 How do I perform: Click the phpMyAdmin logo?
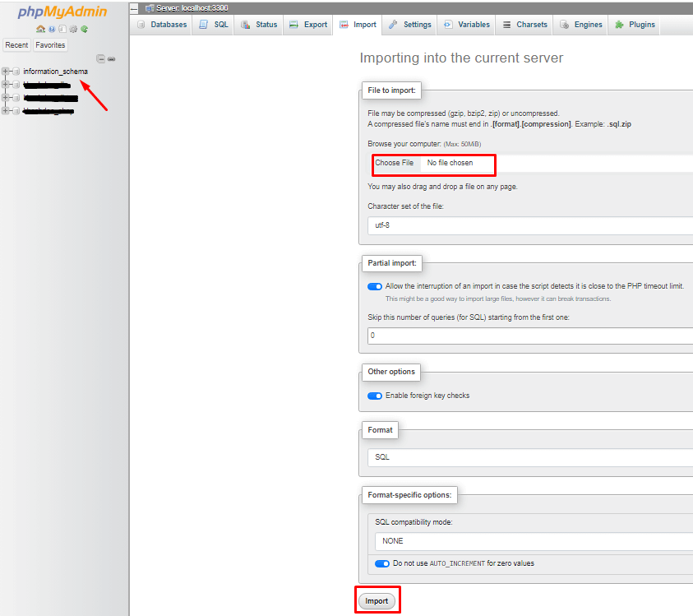[x=62, y=12]
